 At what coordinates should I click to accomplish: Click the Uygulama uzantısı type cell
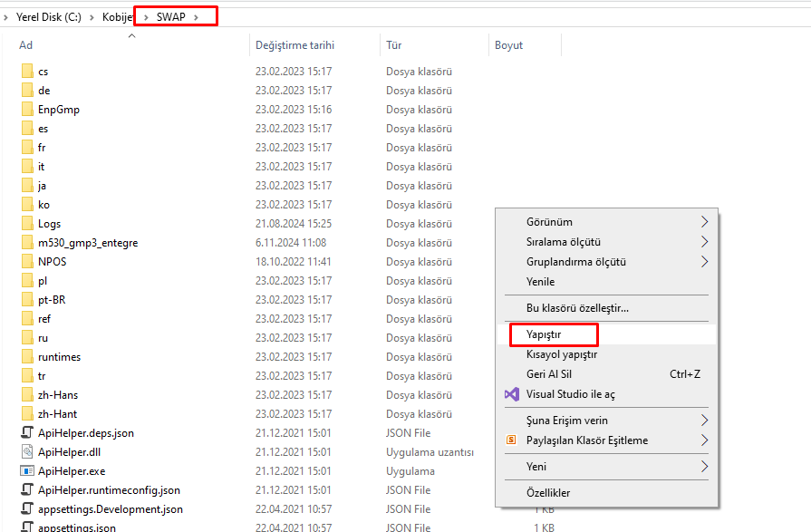430,451
